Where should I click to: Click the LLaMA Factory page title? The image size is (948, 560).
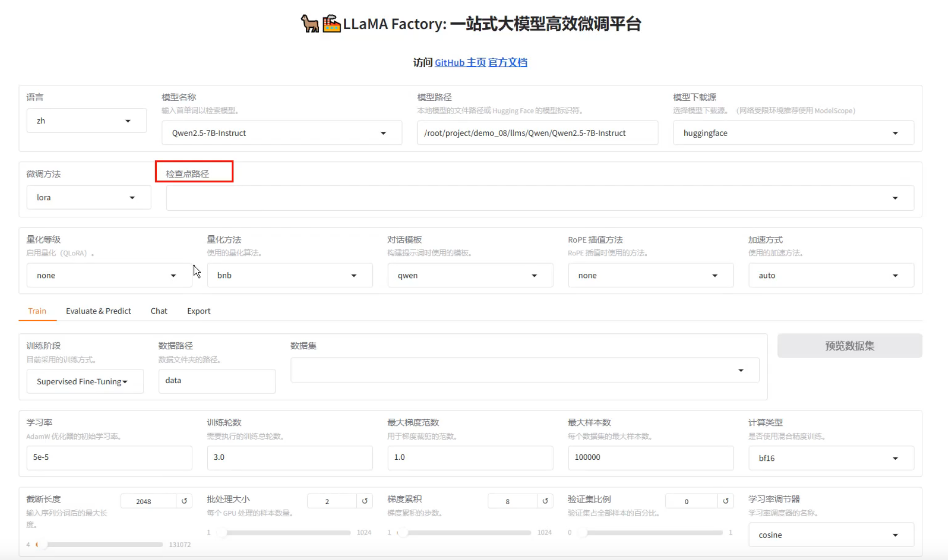tap(471, 24)
